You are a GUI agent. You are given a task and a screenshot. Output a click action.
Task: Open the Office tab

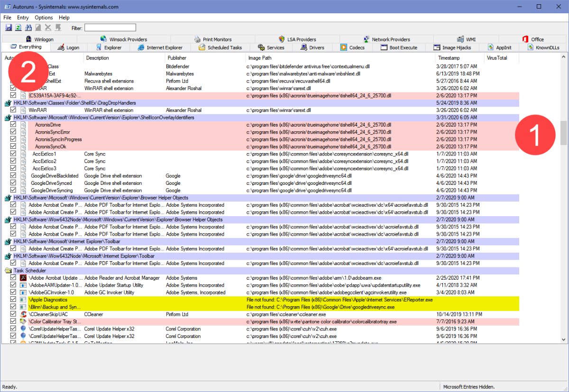tap(533, 39)
